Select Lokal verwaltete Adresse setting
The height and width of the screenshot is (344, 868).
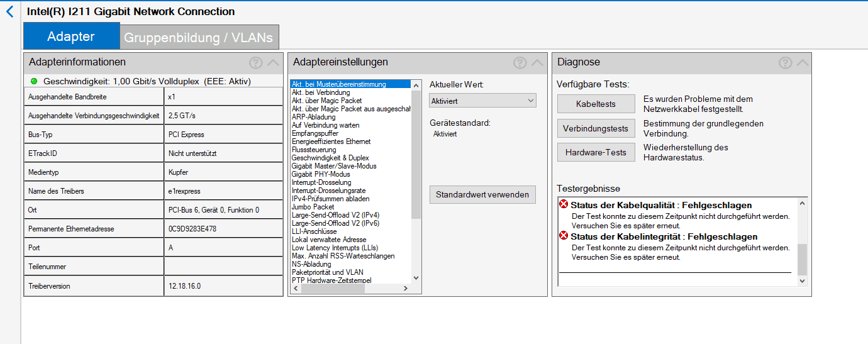pyautogui.click(x=350, y=240)
